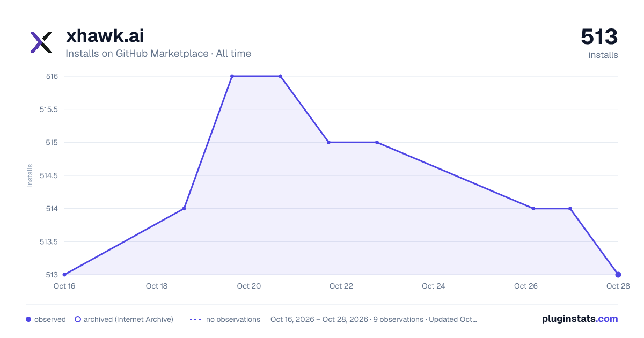This screenshot has height=338, width=644.
Task: Click the dashed no observations legend marker
Action: click(x=195, y=319)
